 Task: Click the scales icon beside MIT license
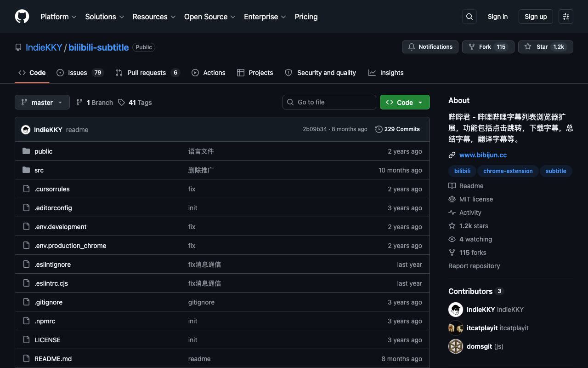[452, 199]
